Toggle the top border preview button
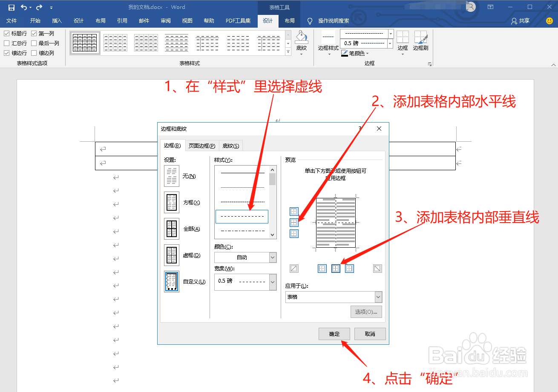This screenshot has width=558, height=392. click(x=294, y=211)
